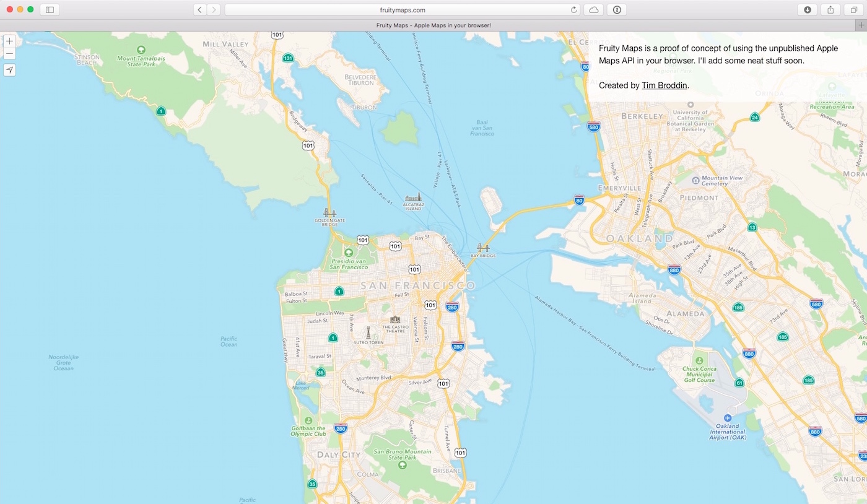
Task: Click the STINSON BEACH label
Action: (x=87, y=59)
